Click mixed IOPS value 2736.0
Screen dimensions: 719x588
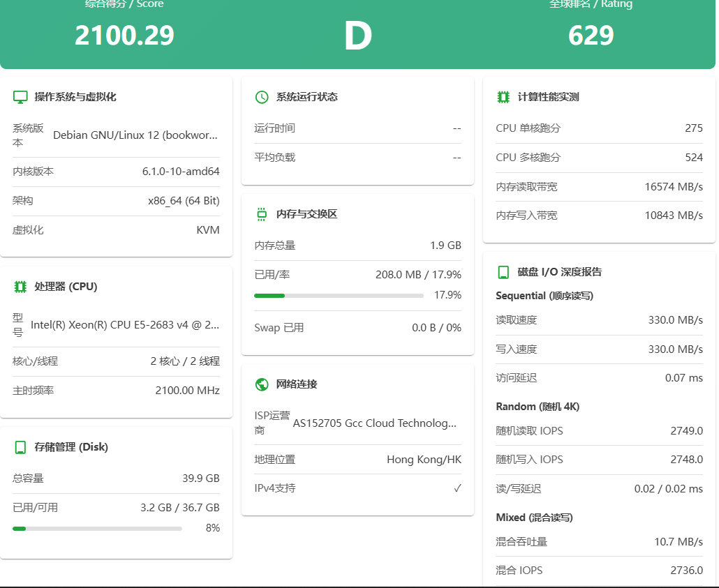[x=686, y=571]
